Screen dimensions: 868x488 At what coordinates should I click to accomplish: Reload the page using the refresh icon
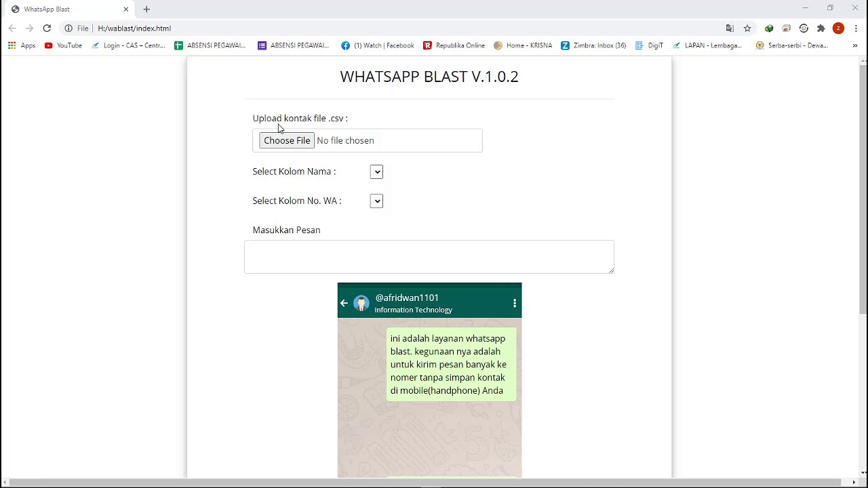pyautogui.click(x=47, y=28)
